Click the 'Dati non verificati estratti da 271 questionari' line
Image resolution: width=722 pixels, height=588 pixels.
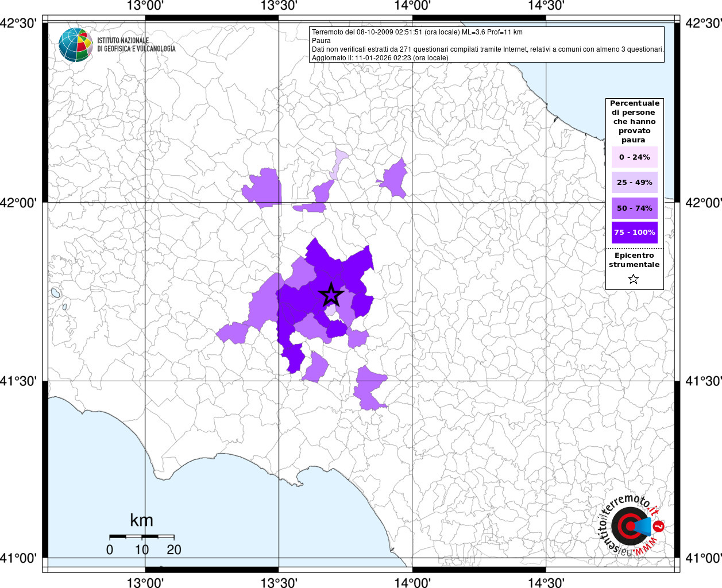coord(488,49)
